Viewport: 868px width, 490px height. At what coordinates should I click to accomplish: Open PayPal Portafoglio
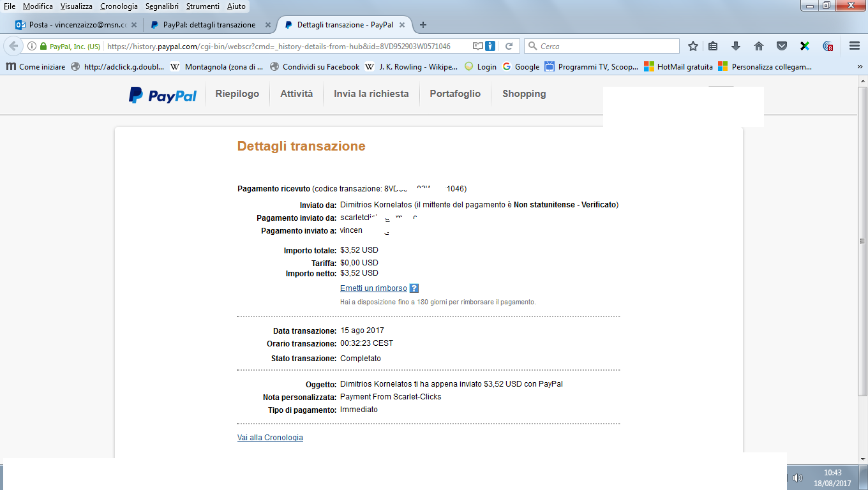pyautogui.click(x=455, y=94)
